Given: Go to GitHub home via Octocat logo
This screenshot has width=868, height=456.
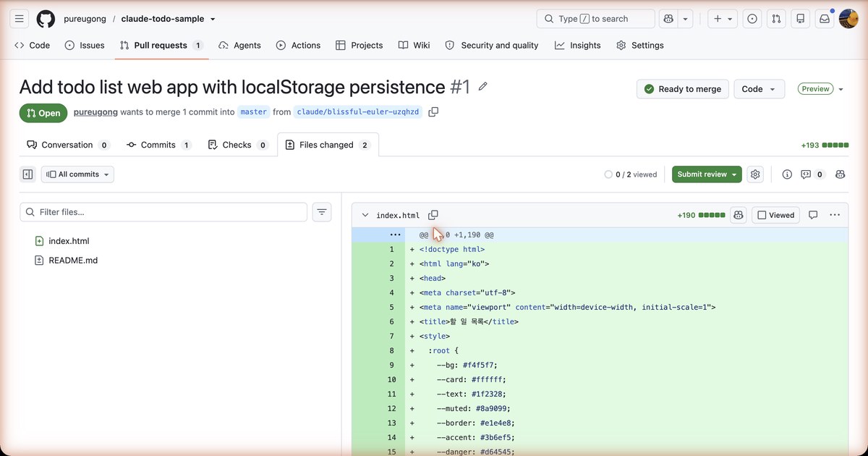Looking at the screenshot, I should (46, 19).
